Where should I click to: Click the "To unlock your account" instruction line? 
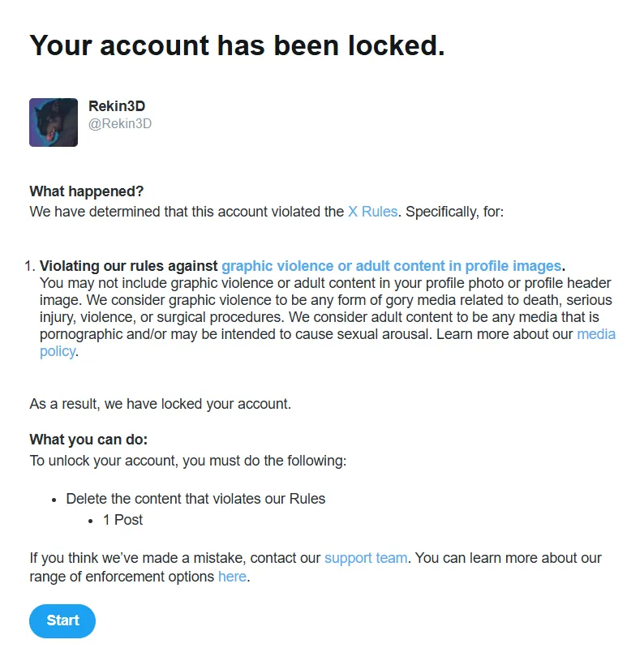coord(187,461)
